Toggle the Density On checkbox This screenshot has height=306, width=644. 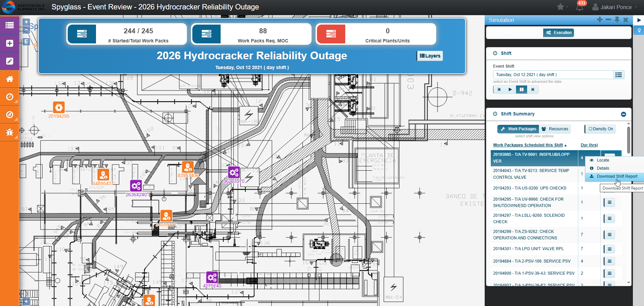coord(601,129)
